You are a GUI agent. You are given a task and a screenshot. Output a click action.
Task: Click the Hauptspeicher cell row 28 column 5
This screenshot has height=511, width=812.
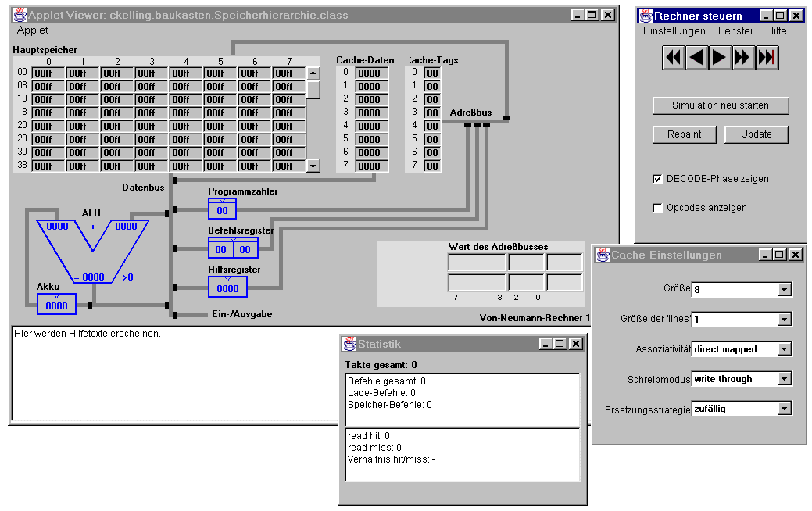coord(220,139)
